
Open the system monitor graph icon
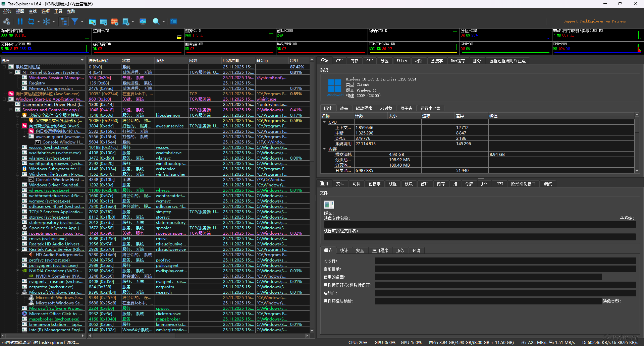point(143,21)
